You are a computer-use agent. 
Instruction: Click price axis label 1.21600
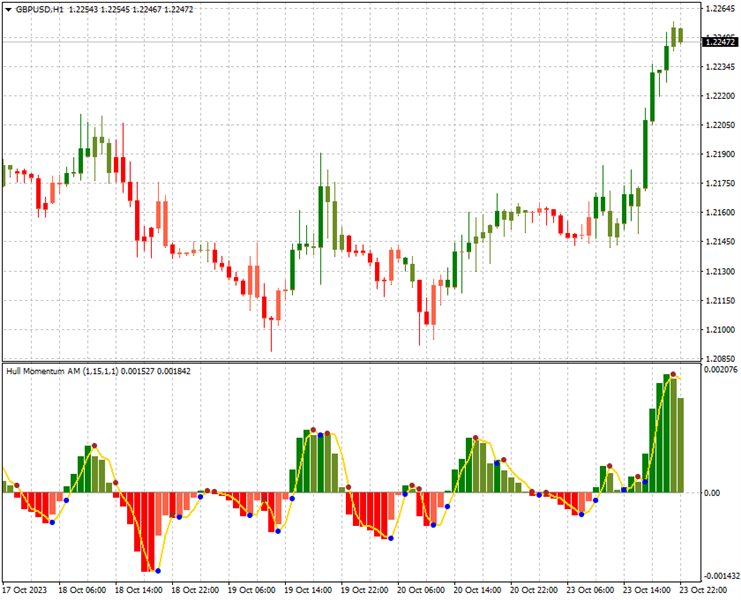click(720, 213)
